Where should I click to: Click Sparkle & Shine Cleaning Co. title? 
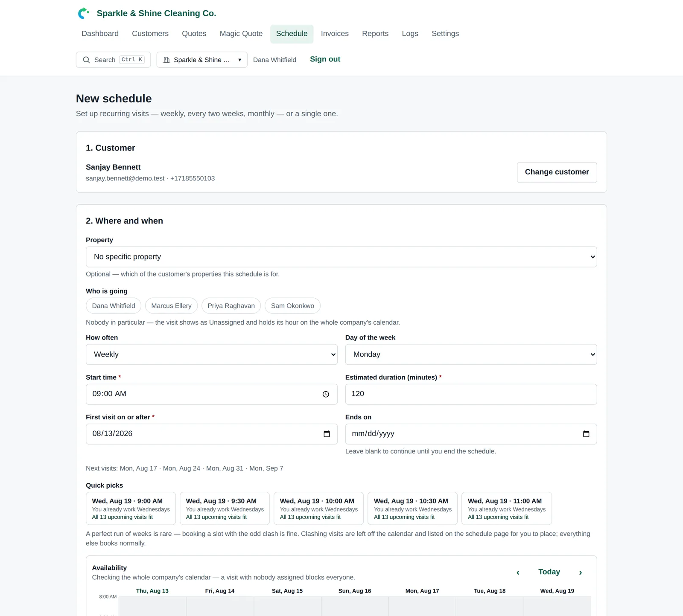pyautogui.click(x=156, y=13)
